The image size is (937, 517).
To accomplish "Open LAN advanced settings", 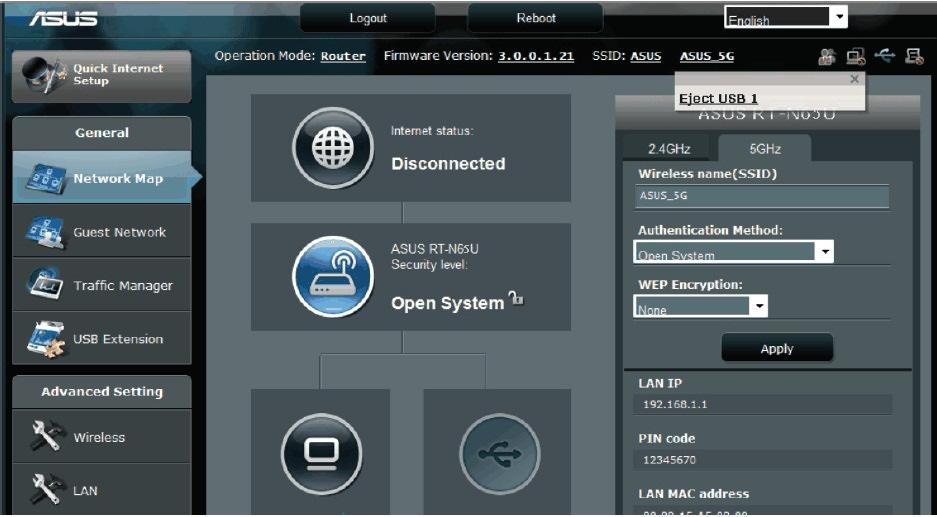I will click(102, 490).
